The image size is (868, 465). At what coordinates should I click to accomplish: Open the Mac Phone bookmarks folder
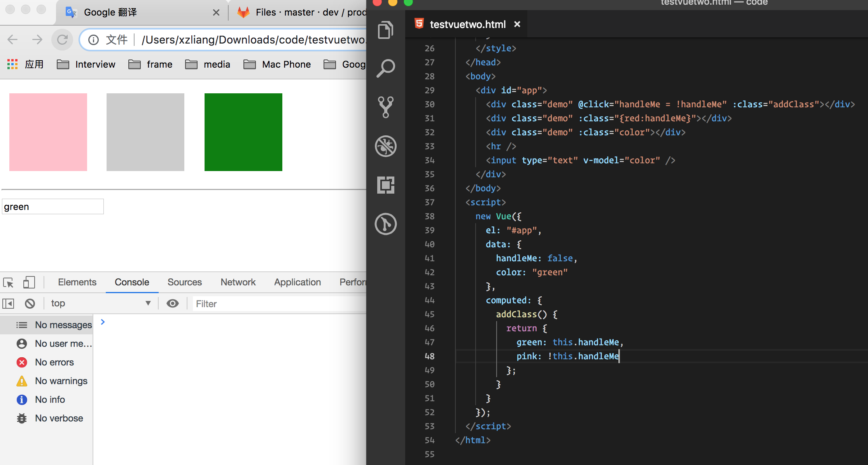(277, 65)
